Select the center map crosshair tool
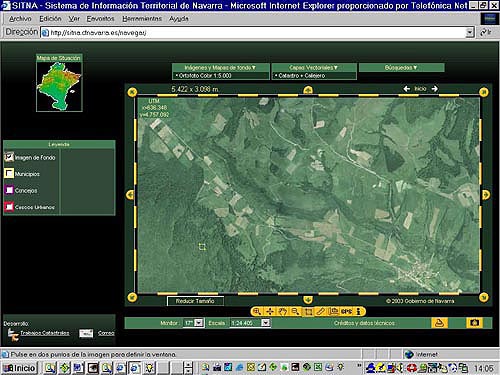Image resolution: width=500 pixels, height=375 pixels. (270, 311)
